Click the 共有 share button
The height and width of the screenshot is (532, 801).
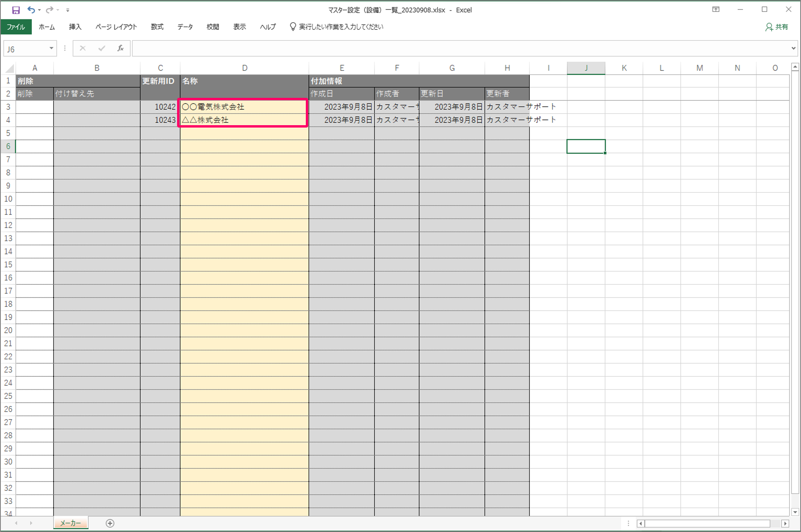point(777,27)
